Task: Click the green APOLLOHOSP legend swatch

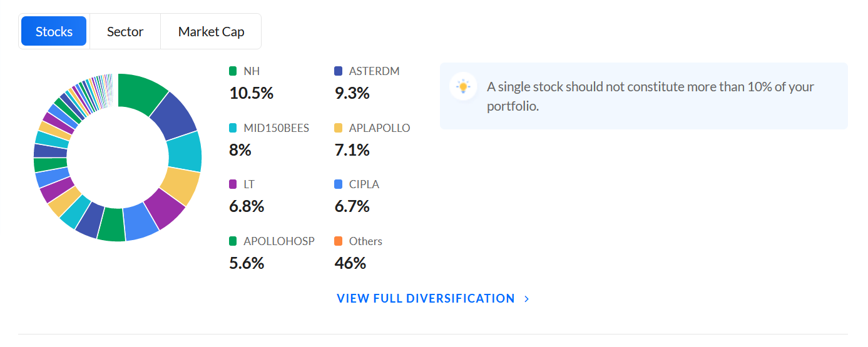Action: (x=233, y=241)
